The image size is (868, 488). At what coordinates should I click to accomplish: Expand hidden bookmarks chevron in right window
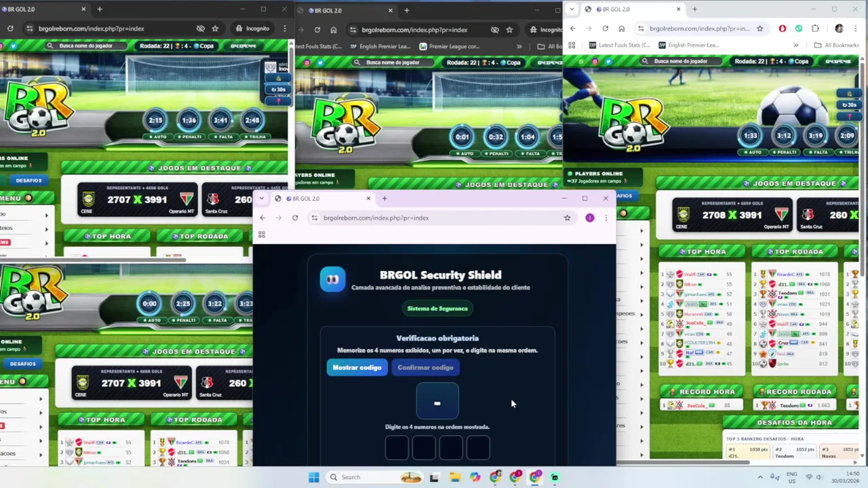[796, 45]
